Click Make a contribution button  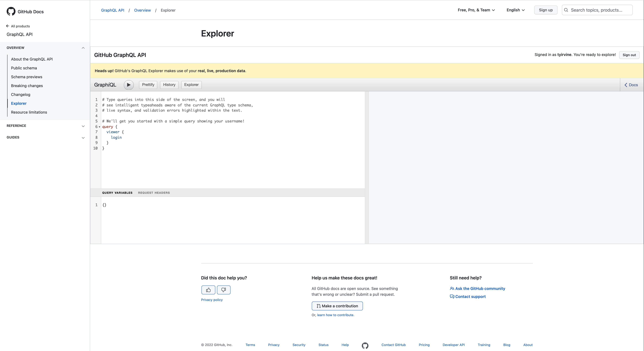pos(337,306)
